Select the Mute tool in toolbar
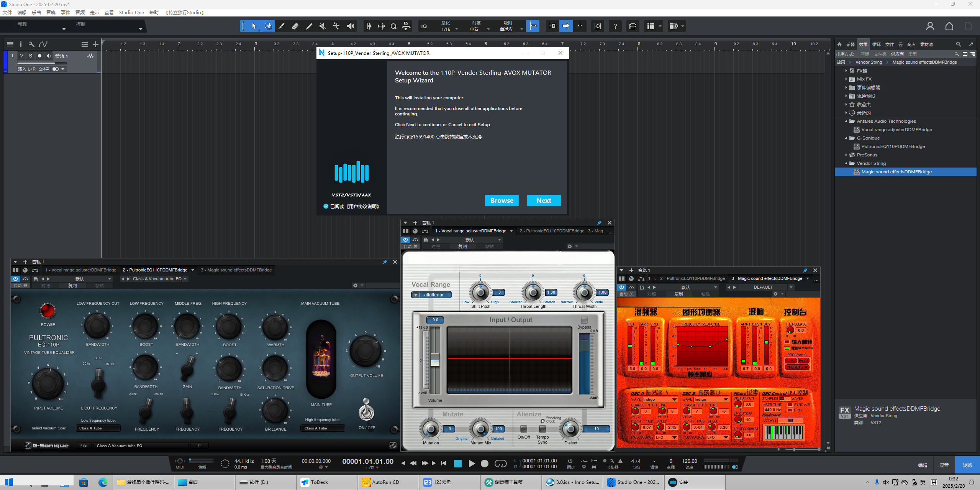980x490 pixels. coord(323,26)
